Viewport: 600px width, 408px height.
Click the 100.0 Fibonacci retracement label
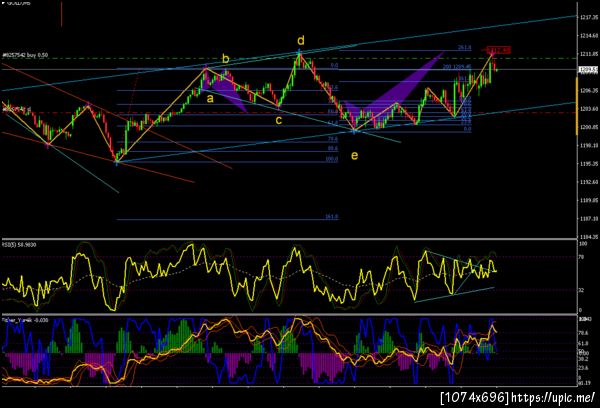pos(332,159)
